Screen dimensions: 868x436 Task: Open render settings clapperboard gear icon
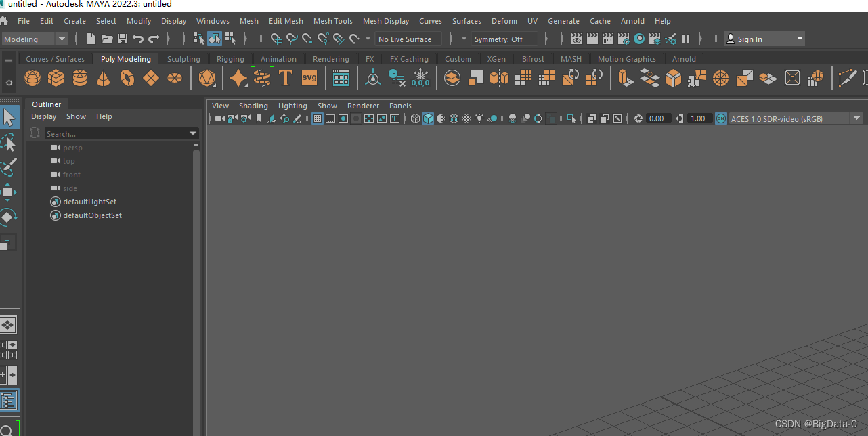pos(624,39)
